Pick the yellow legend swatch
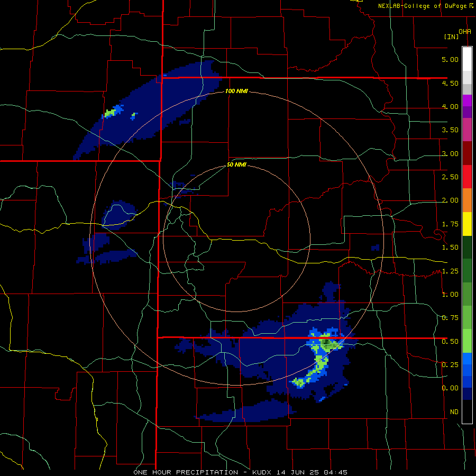 point(467,224)
